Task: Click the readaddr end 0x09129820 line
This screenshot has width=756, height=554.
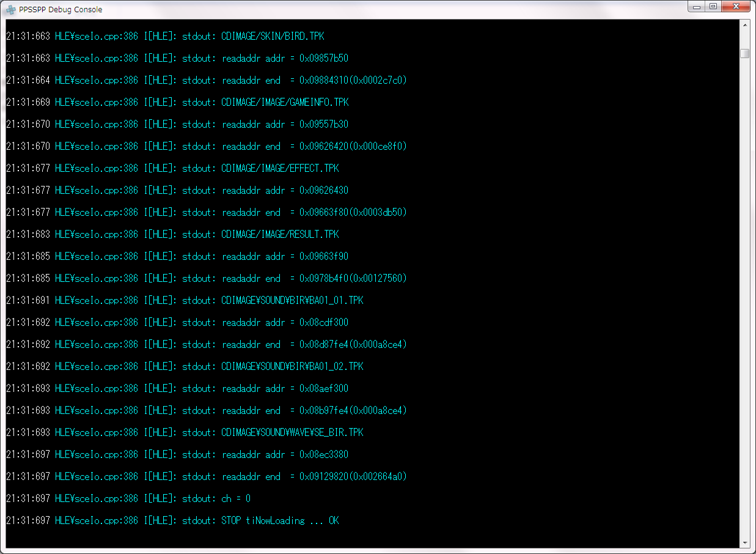Action: point(314,477)
